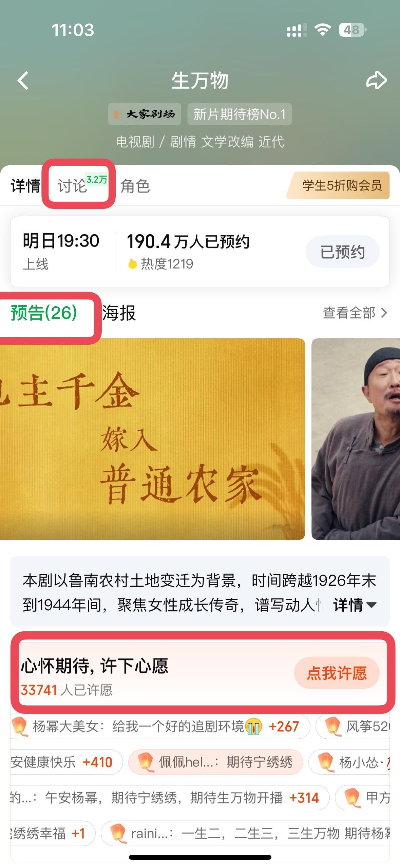Tap lantern icon beside 风筝52

332,726
